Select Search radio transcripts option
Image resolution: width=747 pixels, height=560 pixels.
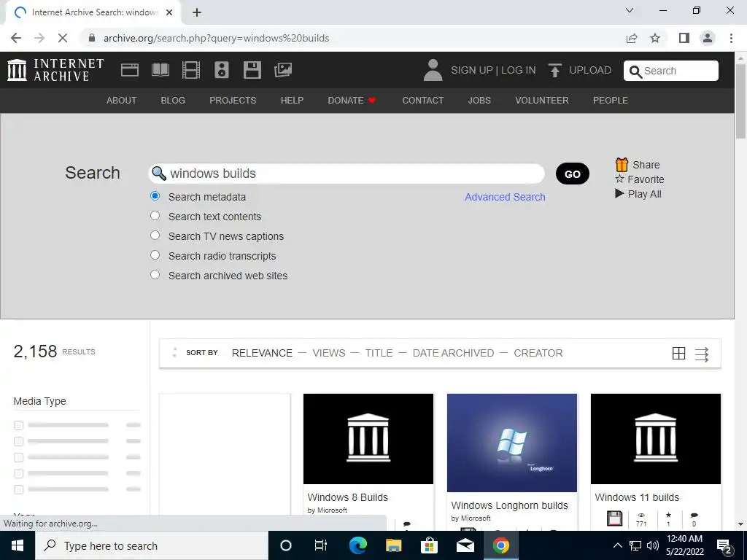click(x=155, y=254)
